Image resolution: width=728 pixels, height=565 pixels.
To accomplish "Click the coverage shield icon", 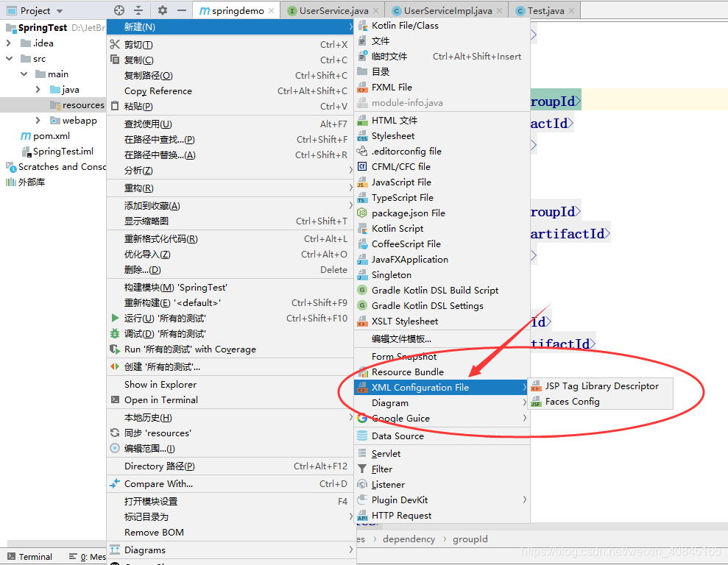I will pyautogui.click(x=115, y=349).
